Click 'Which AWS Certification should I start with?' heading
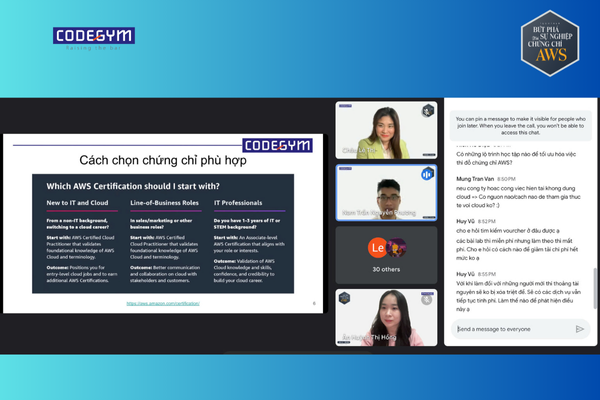600x400 pixels. [x=133, y=186]
